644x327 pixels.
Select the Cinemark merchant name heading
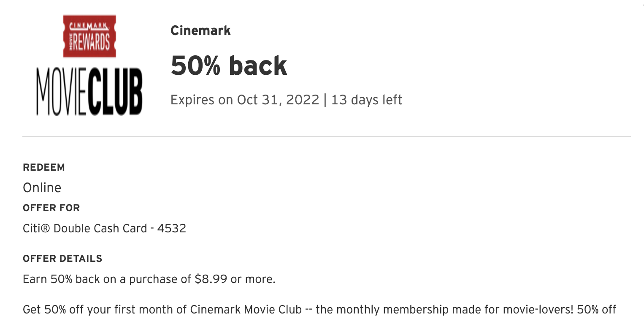click(x=200, y=31)
